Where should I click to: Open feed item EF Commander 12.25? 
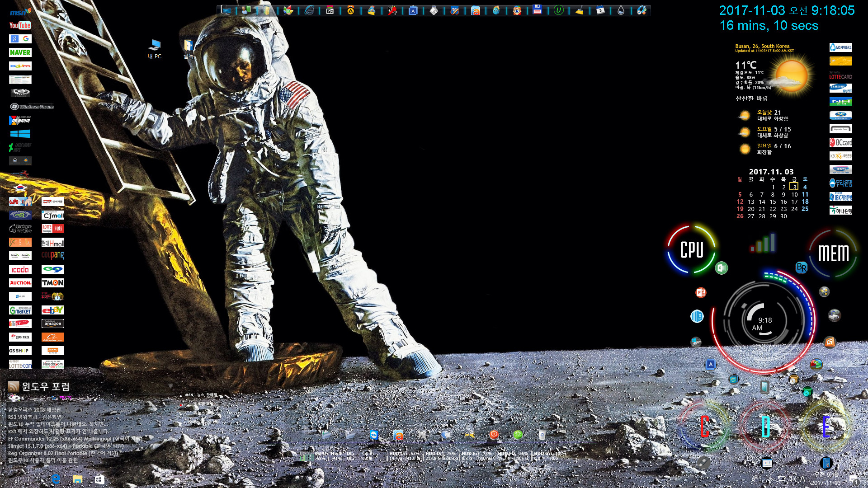[x=75, y=439]
